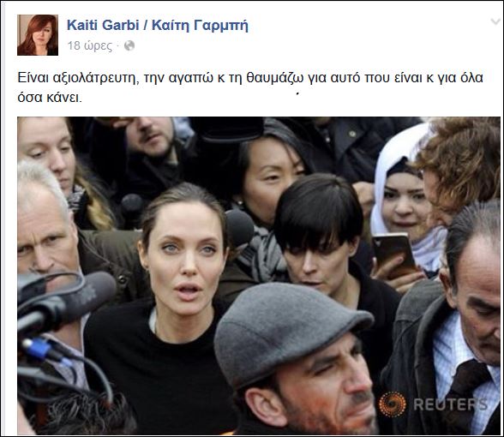Open the page's profile picture thumbnail

(x=38, y=35)
